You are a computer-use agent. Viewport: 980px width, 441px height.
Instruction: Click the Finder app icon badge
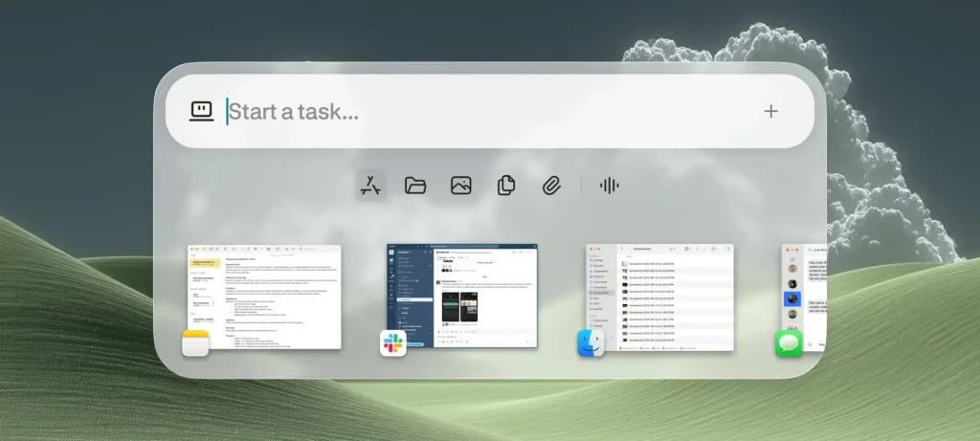(590, 343)
